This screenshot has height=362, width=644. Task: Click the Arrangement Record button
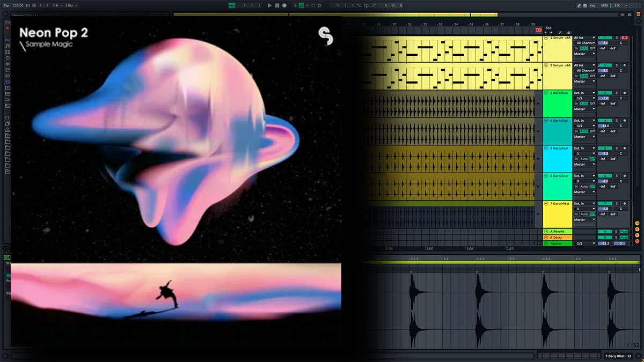tap(284, 5)
